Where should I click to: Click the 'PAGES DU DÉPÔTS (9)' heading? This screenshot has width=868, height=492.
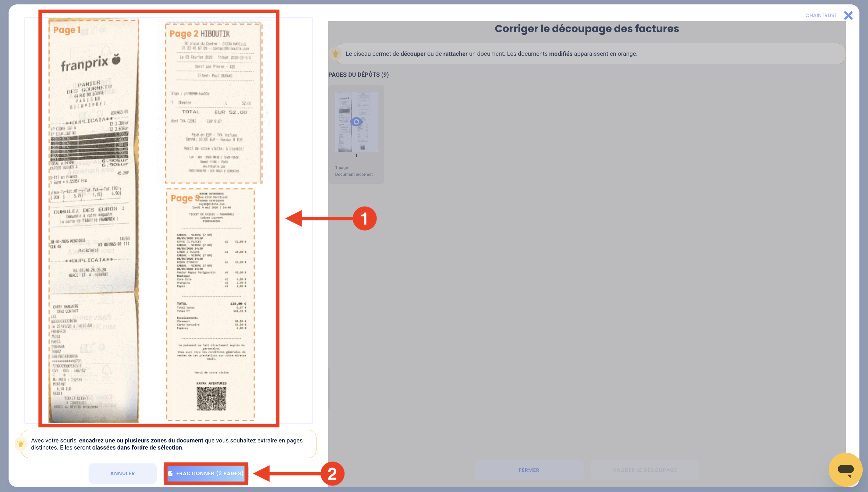(x=358, y=74)
